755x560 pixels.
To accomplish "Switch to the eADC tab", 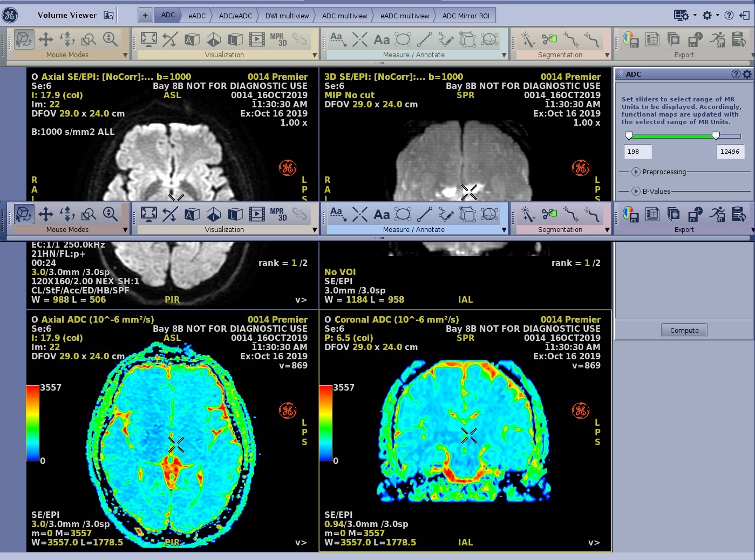I will tap(196, 16).
